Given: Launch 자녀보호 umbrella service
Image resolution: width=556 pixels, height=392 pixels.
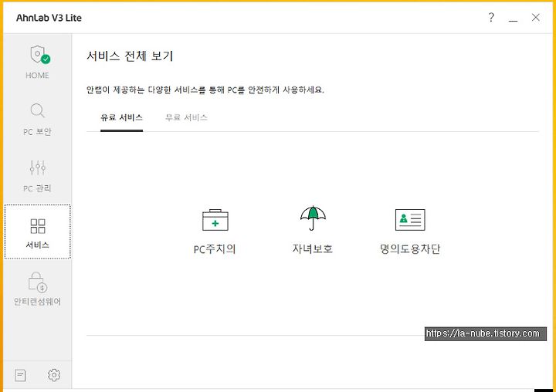Looking at the screenshot, I should point(313,230).
